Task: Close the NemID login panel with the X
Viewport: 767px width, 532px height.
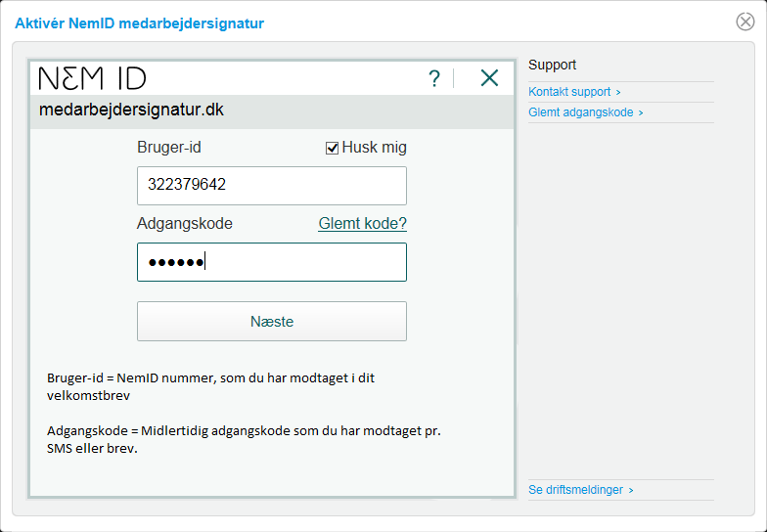Action: (489, 78)
